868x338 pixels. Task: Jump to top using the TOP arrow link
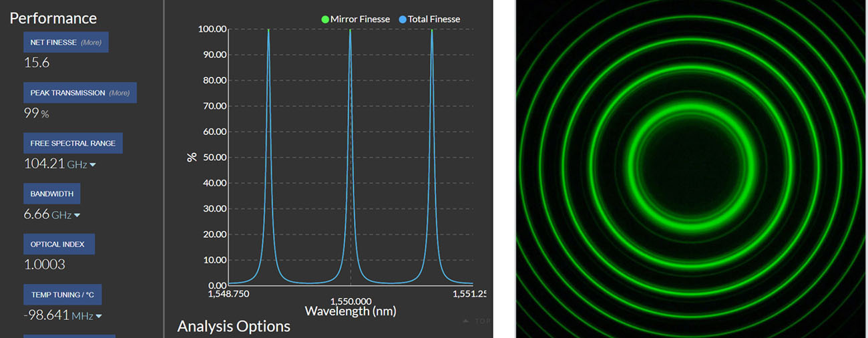476,321
